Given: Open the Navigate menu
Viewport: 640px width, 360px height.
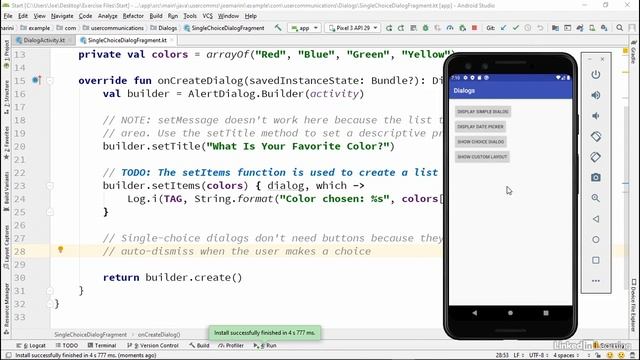Looking at the screenshot, I should pyautogui.click(x=62, y=16).
